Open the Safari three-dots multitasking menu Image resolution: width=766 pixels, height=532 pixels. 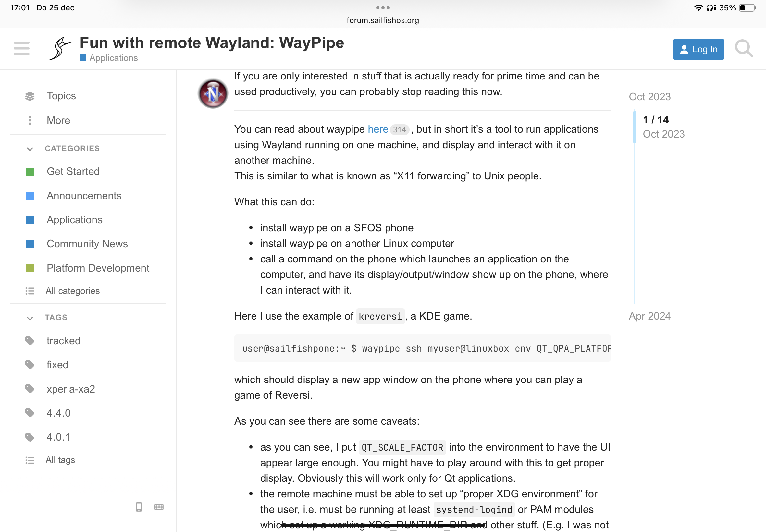coord(382,7)
